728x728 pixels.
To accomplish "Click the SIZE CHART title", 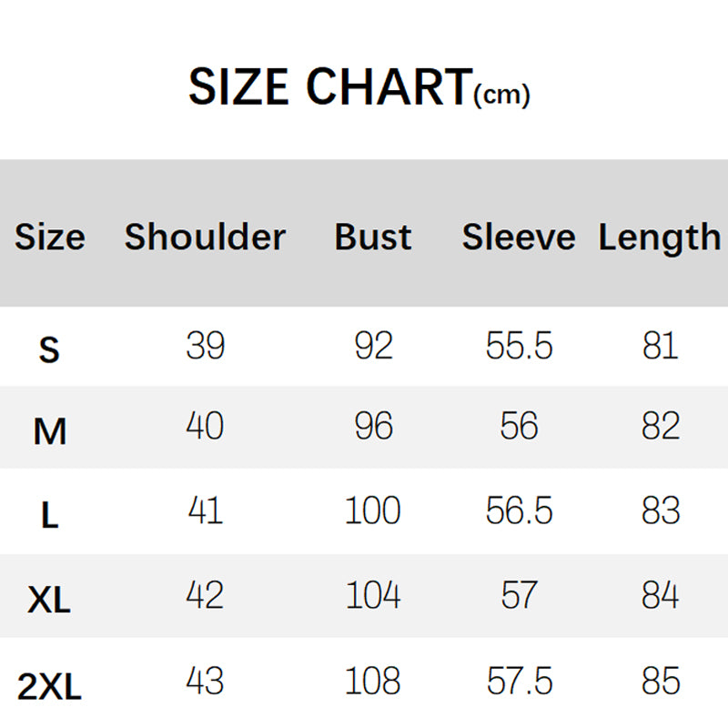I will pos(329,87).
